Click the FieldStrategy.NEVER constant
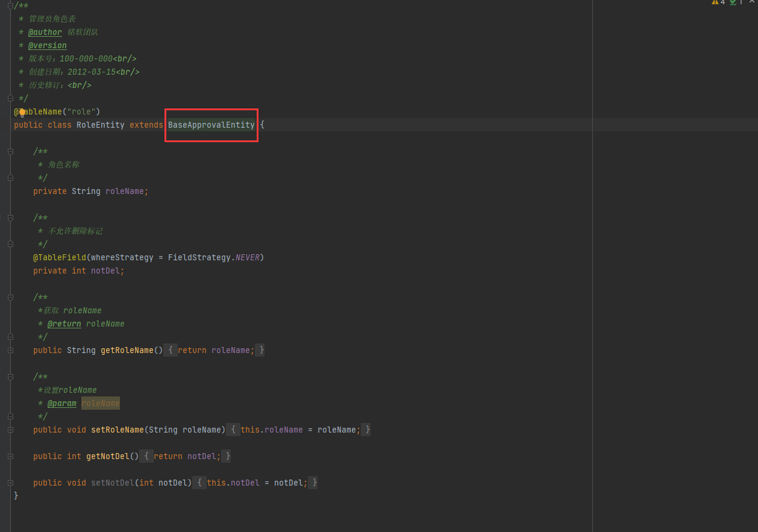758x532 pixels. pos(247,257)
